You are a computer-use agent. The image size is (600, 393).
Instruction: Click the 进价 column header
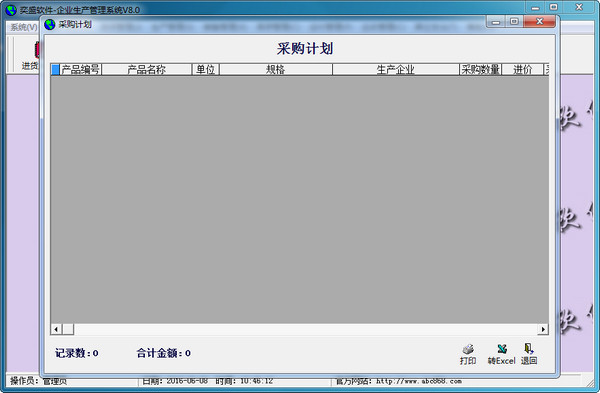pyautogui.click(x=523, y=70)
